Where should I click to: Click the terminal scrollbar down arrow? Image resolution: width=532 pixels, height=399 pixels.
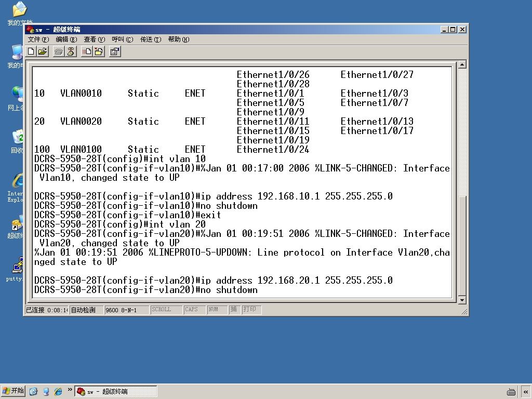click(462, 300)
